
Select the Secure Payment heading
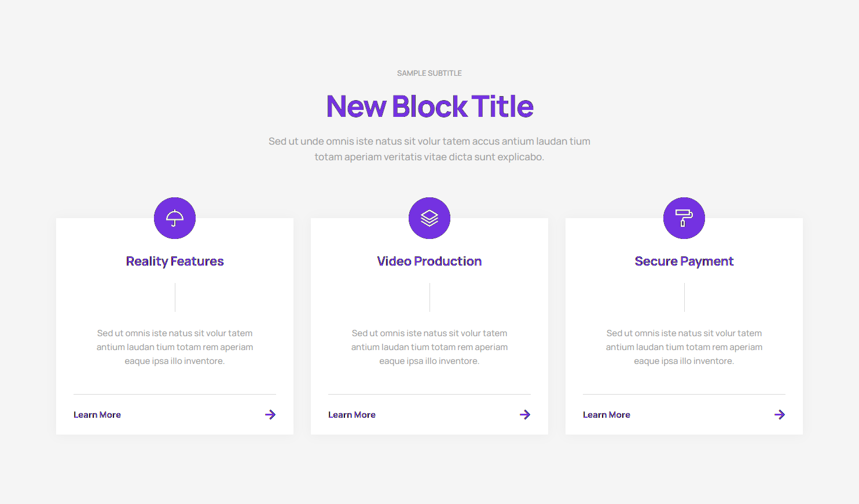684,262
